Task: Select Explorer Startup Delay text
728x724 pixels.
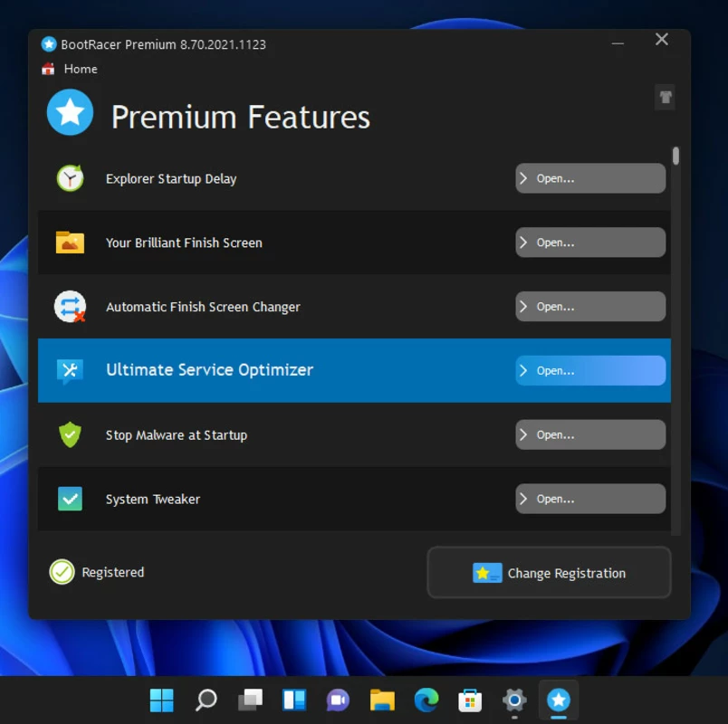Action: click(x=171, y=178)
